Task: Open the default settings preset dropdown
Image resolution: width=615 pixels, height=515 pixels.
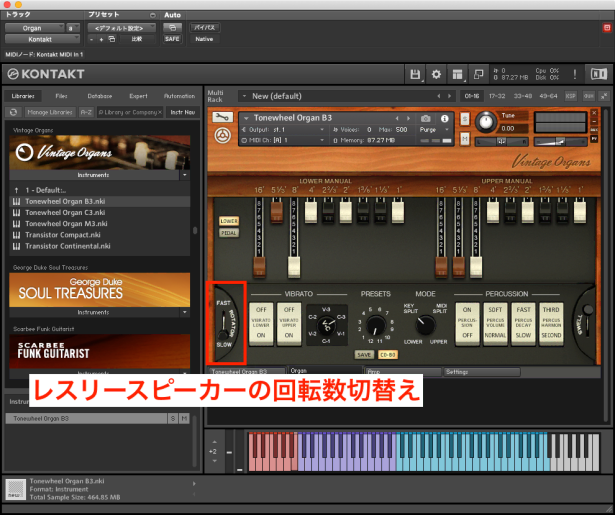Action: click(122, 28)
